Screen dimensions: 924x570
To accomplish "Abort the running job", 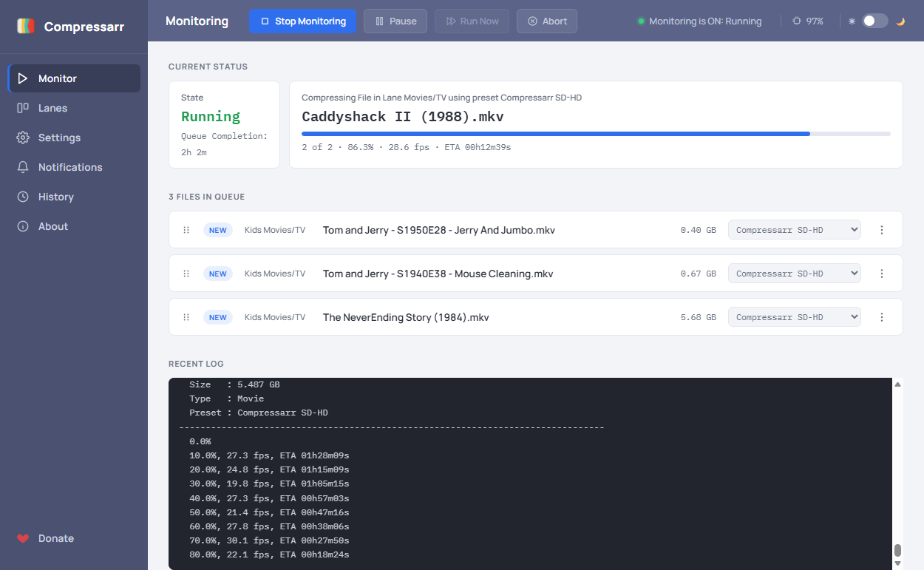I will (x=547, y=21).
